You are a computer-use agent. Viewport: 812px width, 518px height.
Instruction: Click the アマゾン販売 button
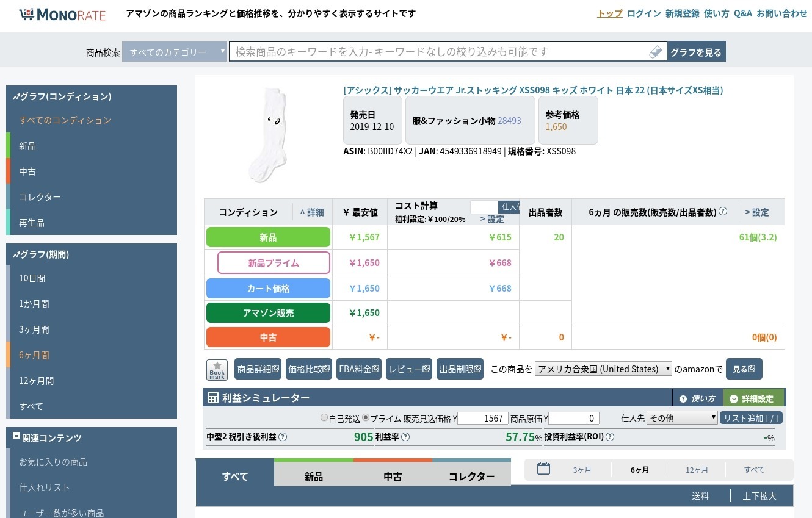click(268, 313)
